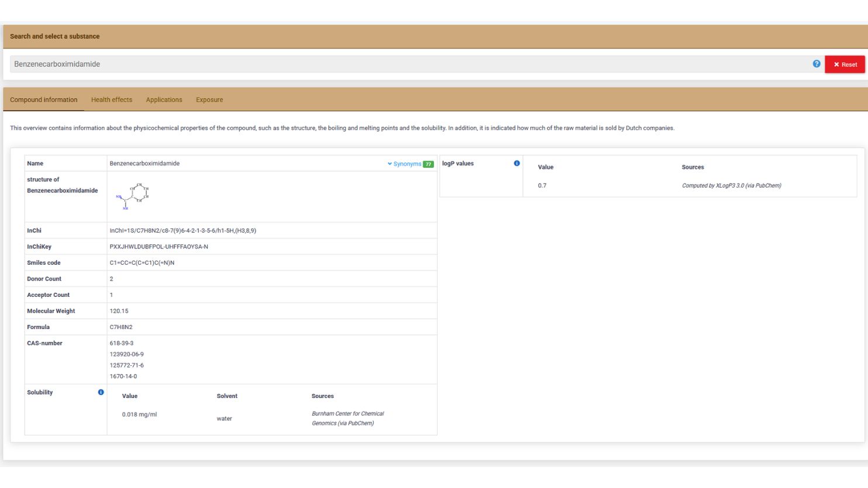The image size is (868, 488).
Task: Click the XLogP3 3.0 source text
Action: click(731, 186)
